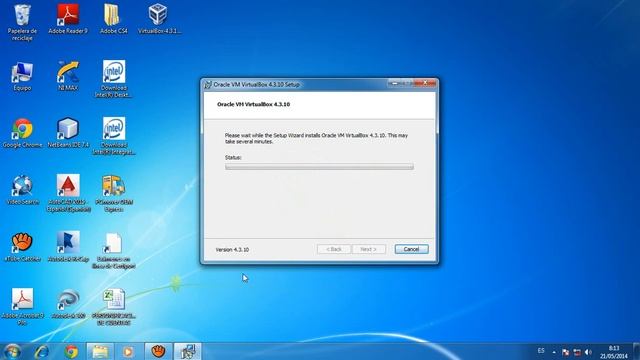Launch the AutoCAD 2012 Español desktop shortcut
Screen dimensions: 640x360
(x=68, y=193)
